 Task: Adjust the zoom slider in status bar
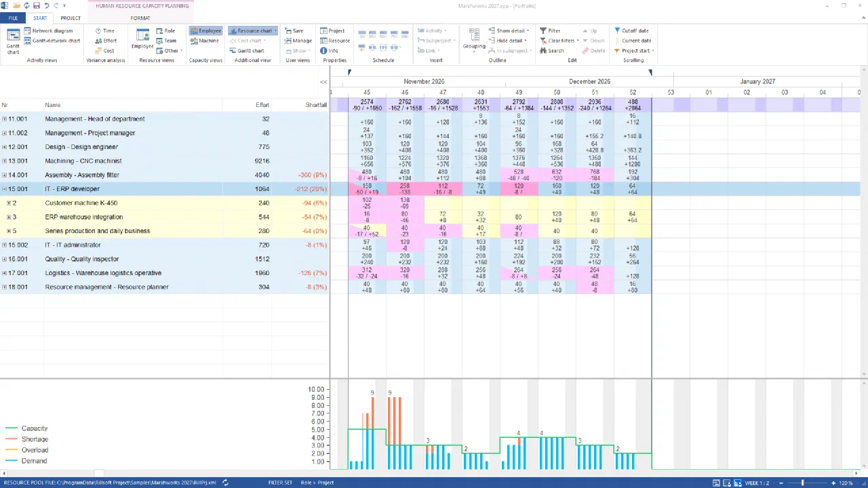click(802, 483)
